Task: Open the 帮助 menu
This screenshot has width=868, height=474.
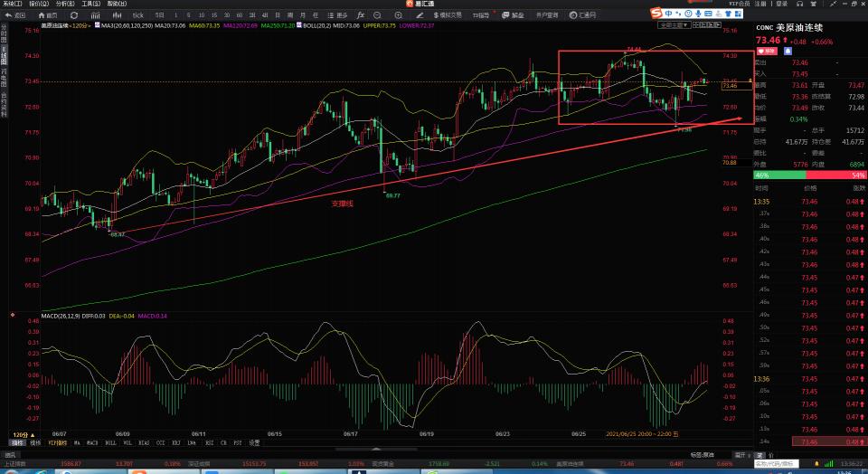Action: tap(117, 4)
